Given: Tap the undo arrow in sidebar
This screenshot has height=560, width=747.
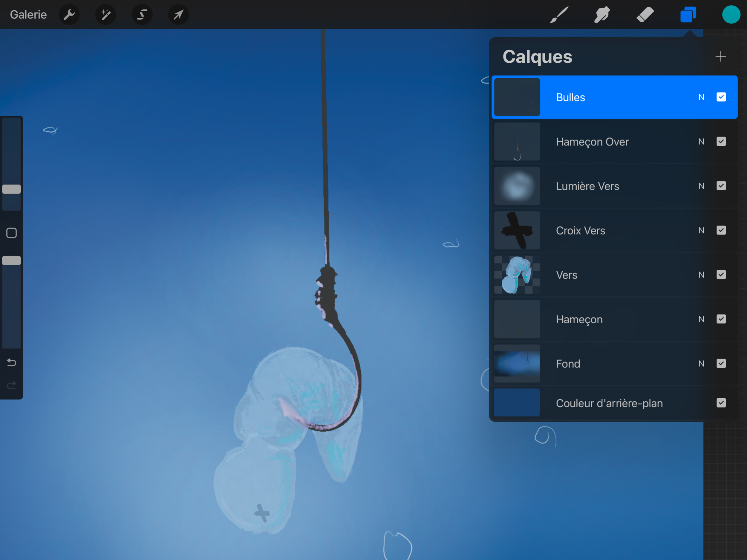Looking at the screenshot, I should (11, 362).
